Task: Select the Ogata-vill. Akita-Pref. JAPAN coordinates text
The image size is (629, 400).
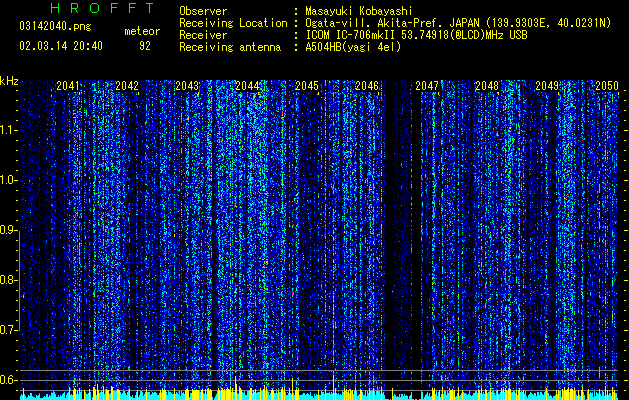Action: [458, 23]
